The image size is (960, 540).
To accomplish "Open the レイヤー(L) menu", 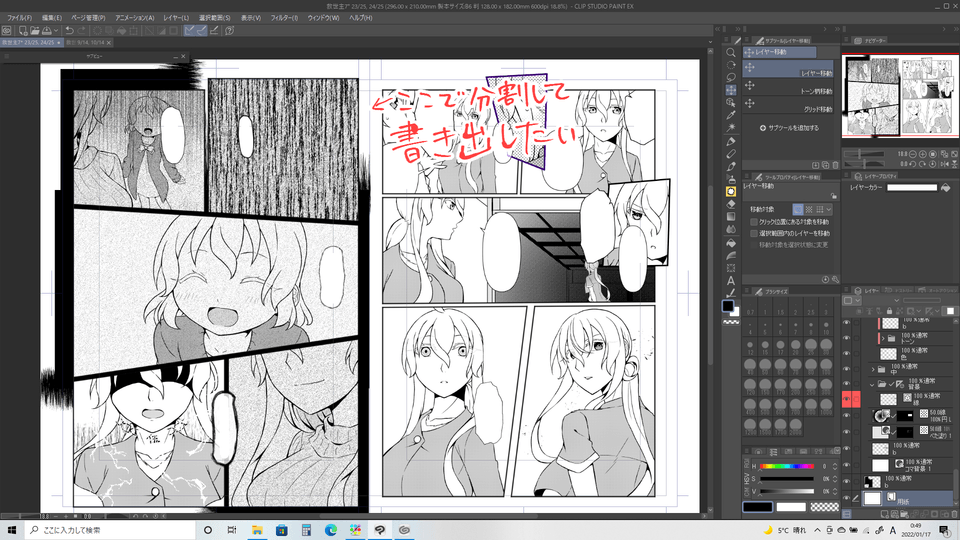I will tap(176, 18).
